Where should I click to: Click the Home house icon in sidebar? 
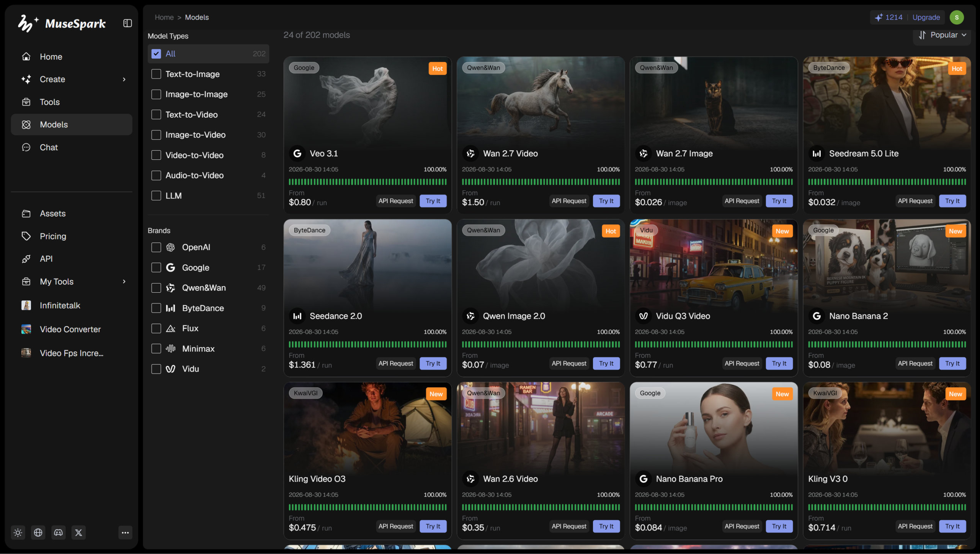pyautogui.click(x=26, y=57)
